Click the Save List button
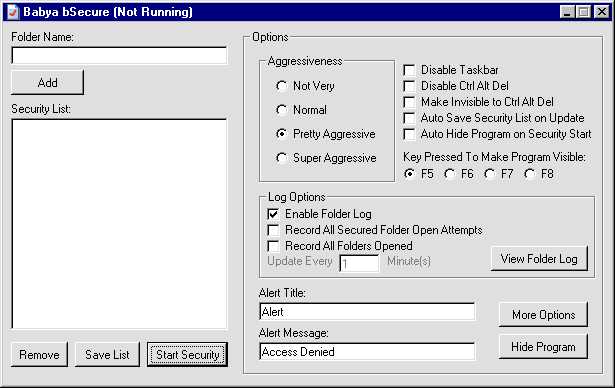 107,355
